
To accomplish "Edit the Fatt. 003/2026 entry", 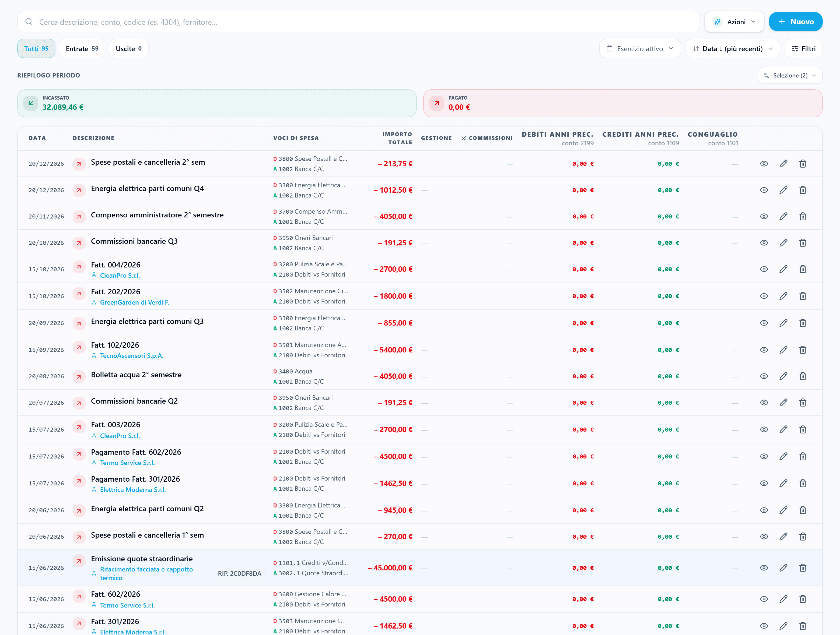I will pos(783,429).
